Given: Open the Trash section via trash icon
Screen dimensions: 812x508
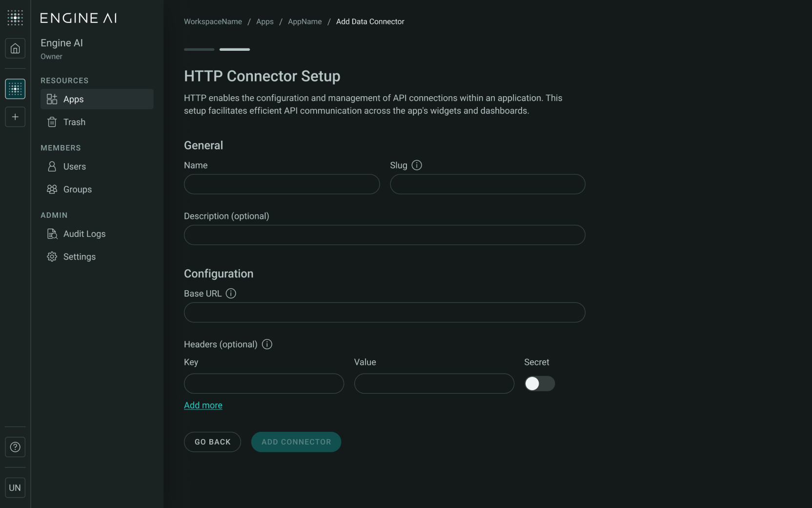Looking at the screenshot, I should [52, 122].
